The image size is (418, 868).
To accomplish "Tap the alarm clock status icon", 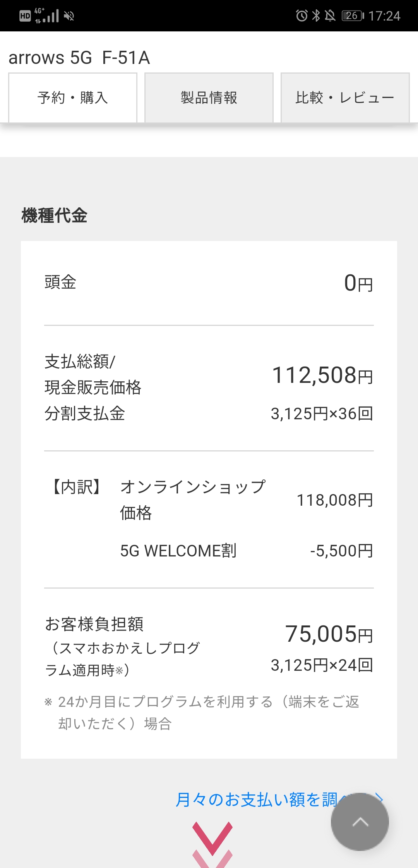I will point(302,15).
